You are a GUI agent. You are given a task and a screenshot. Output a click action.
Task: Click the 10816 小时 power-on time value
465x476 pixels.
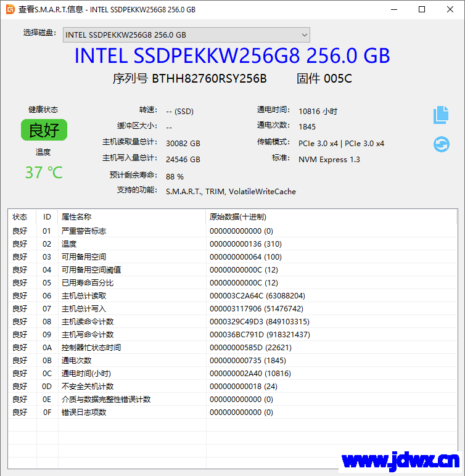click(x=318, y=112)
